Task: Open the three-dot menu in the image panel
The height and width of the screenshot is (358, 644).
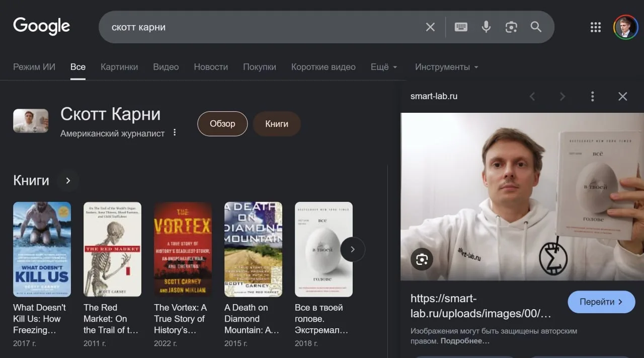Action: point(593,96)
